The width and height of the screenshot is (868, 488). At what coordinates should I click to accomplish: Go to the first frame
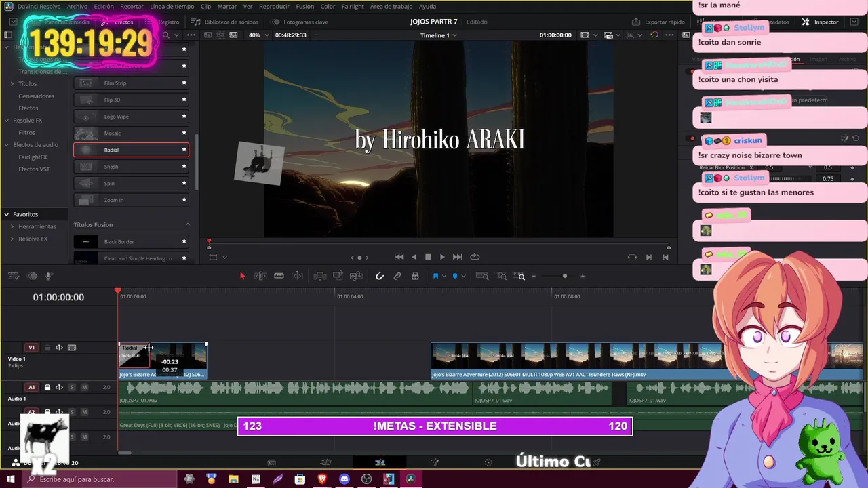coord(399,257)
